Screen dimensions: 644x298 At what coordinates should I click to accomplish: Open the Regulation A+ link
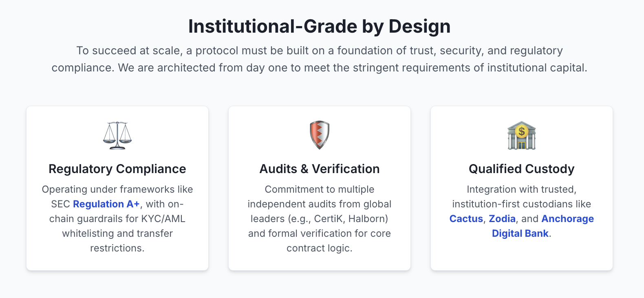pos(106,204)
